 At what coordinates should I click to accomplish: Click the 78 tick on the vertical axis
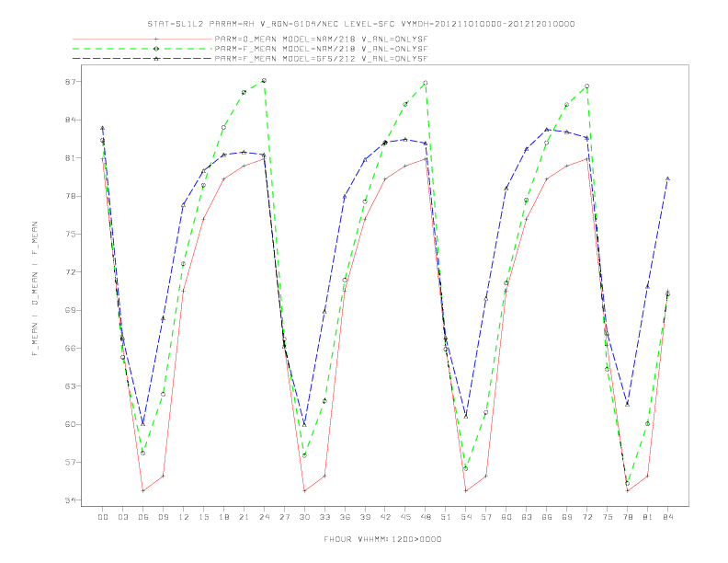[x=71, y=196]
